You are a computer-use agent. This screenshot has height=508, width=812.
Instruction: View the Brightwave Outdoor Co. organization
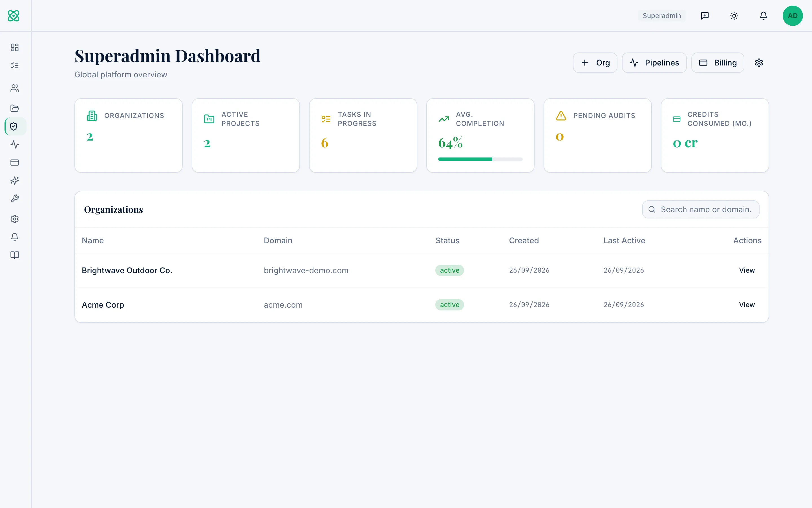click(747, 270)
